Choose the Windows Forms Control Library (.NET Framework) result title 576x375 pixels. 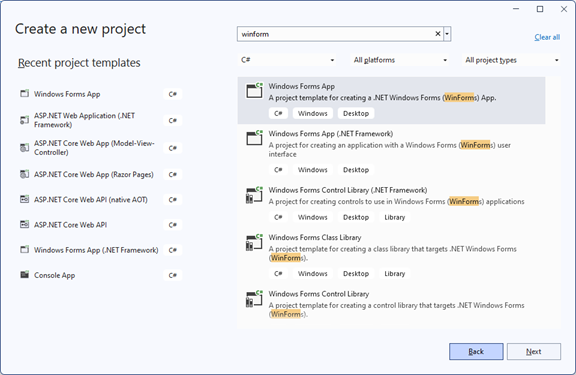coord(348,190)
